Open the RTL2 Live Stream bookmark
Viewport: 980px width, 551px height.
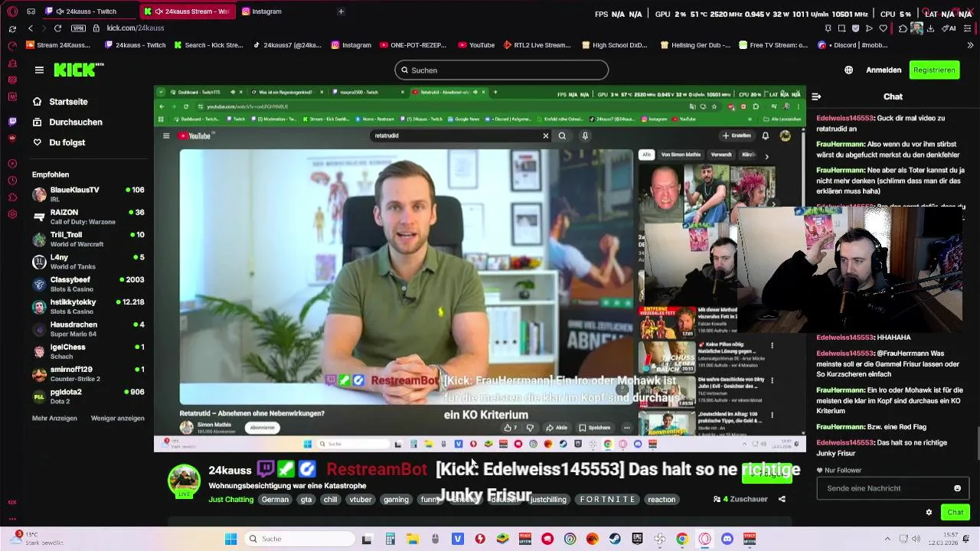[x=537, y=45]
